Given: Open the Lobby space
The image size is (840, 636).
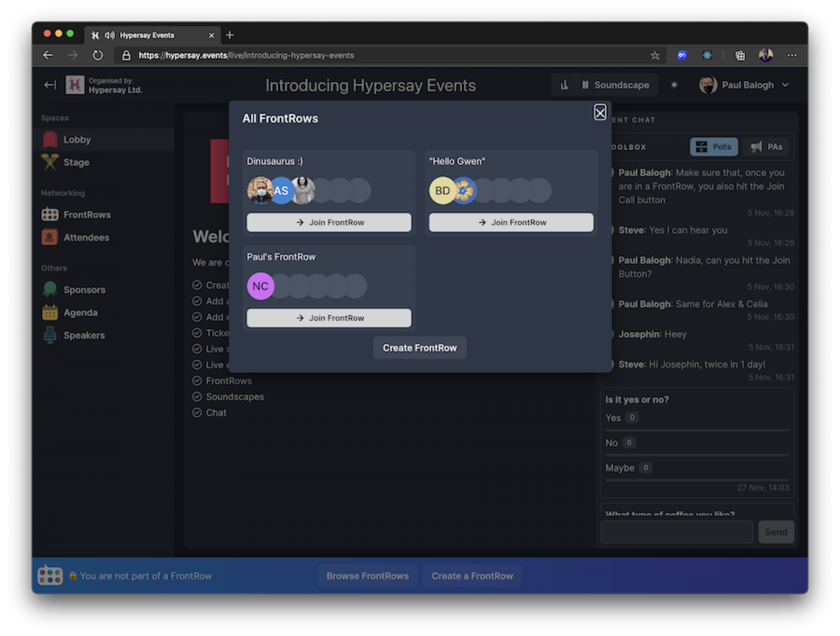Looking at the screenshot, I should pos(77,139).
